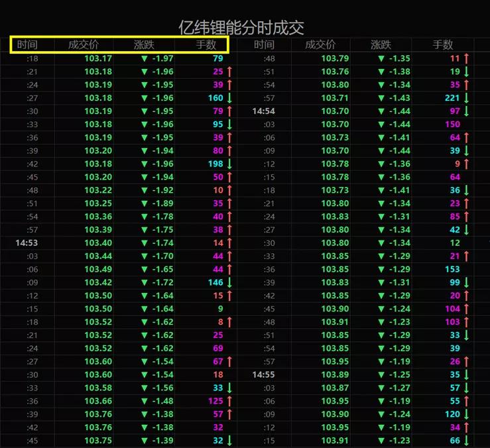Click the right table 手数 column header
This screenshot has width=490, height=448.
coord(443,44)
